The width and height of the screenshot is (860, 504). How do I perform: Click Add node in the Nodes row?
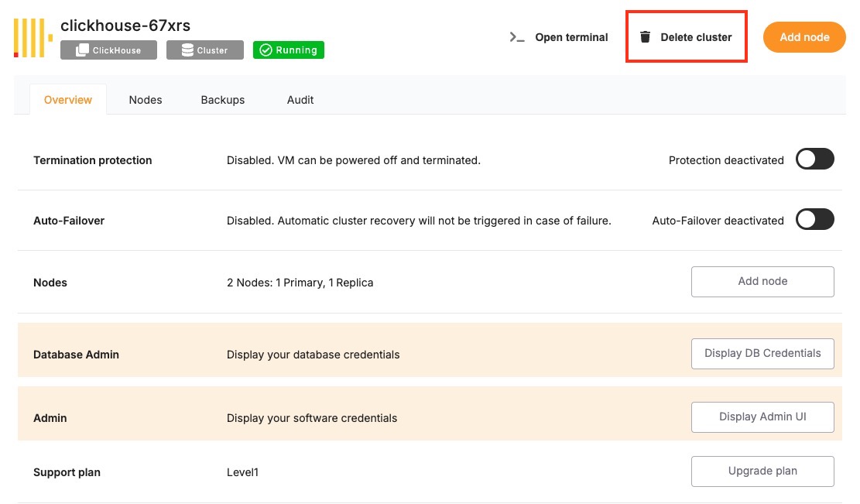pos(762,282)
